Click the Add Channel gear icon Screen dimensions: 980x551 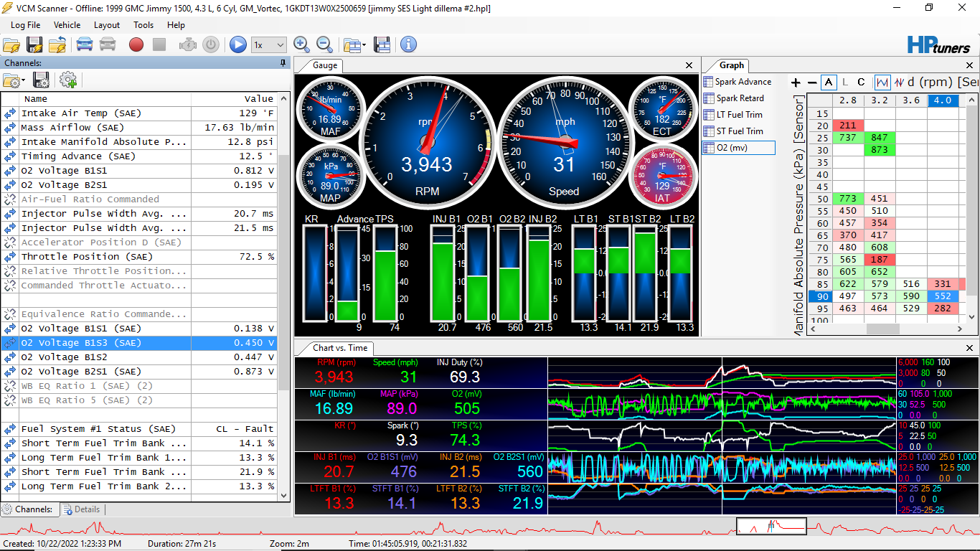point(68,80)
